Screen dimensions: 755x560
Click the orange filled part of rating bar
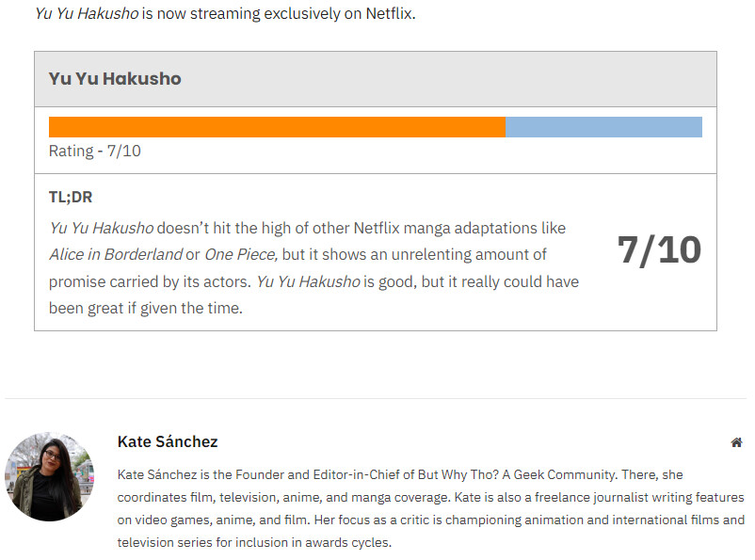tap(277, 127)
